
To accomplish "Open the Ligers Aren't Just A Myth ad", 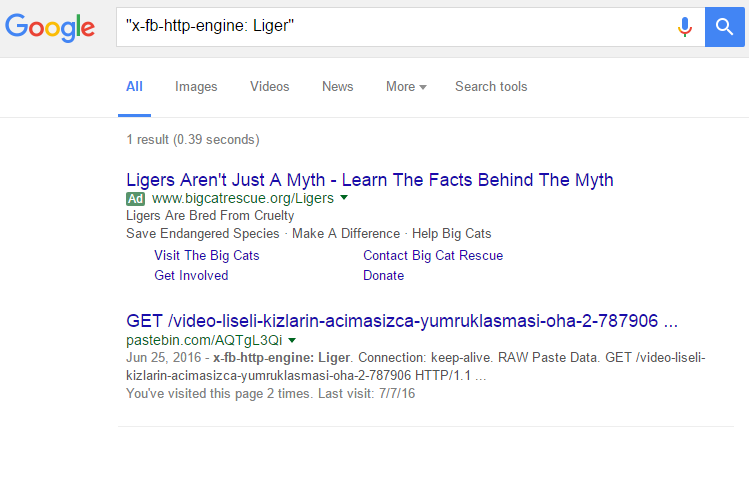I will click(370, 180).
